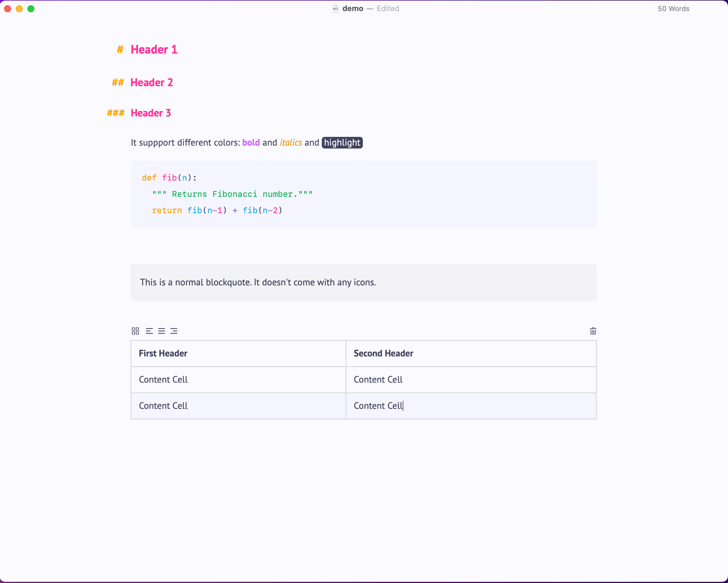The height and width of the screenshot is (583, 728).
Task: Click the 50 Words counter
Action: point(674,9)
